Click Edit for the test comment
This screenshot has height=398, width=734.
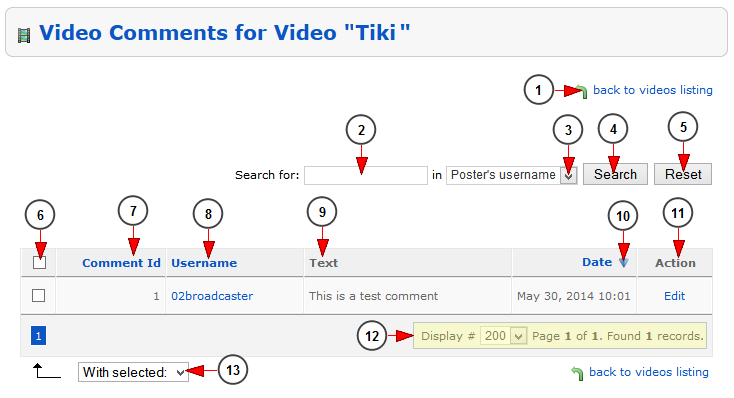coord(675,296)
